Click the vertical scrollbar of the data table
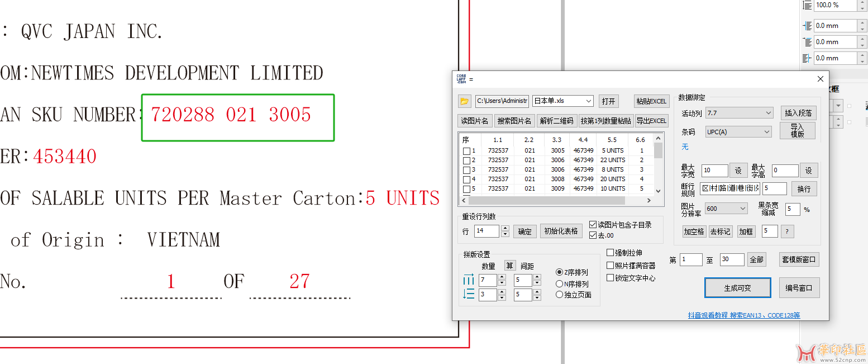This screenshot has height=364, width=868. 659,164
